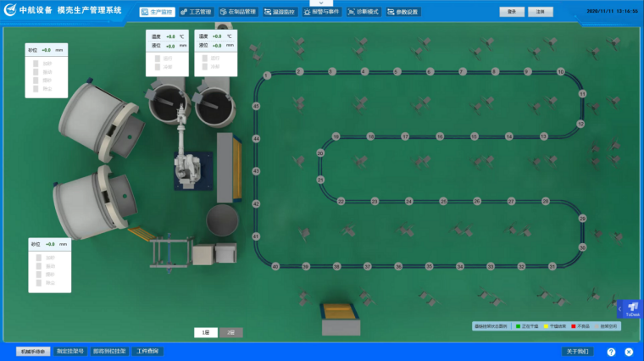Open the 诊断模式 diagnostic mode tab
The width and height of the screenshot is (644, 361).
(x=364, y=12)
